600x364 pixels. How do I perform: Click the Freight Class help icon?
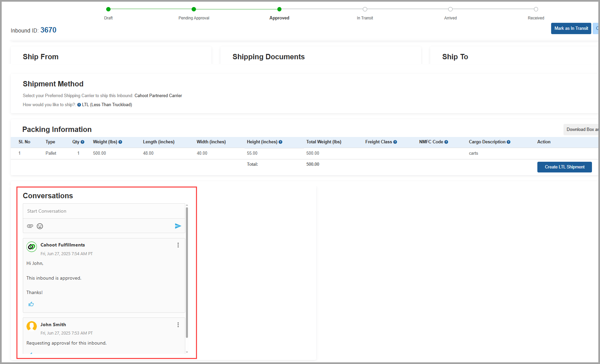tap(395, 142)
